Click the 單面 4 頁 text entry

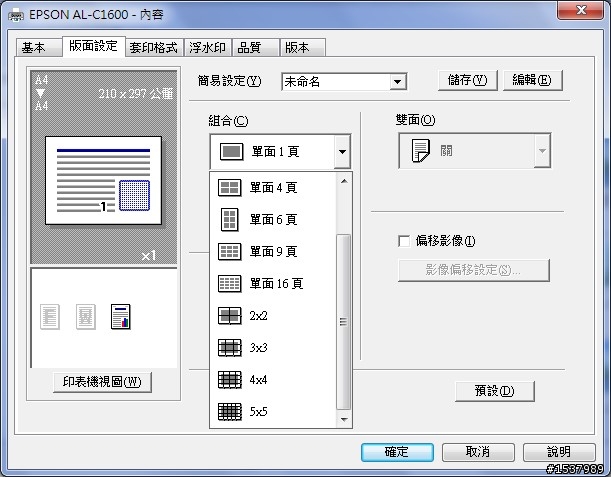click(274, 188)
